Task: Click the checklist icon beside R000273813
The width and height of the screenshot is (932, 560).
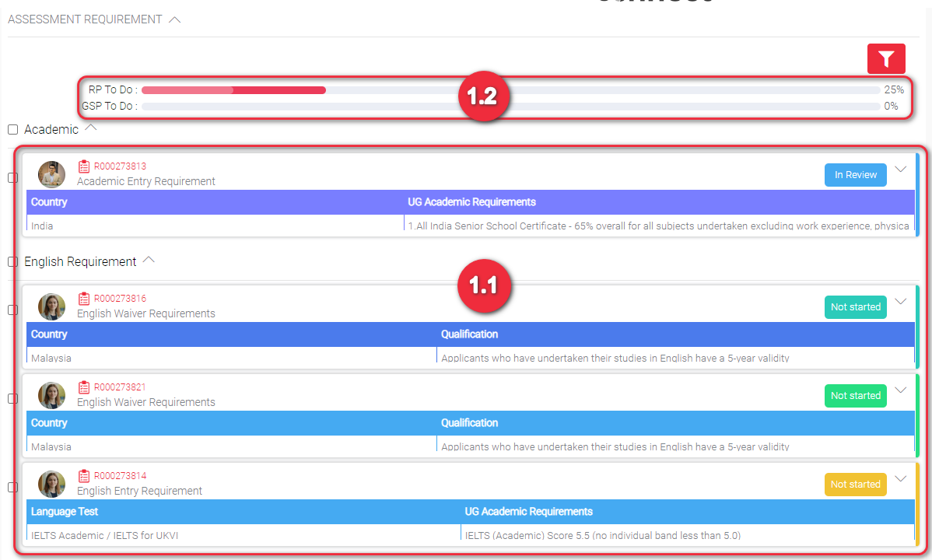Action: click(85, 166)
